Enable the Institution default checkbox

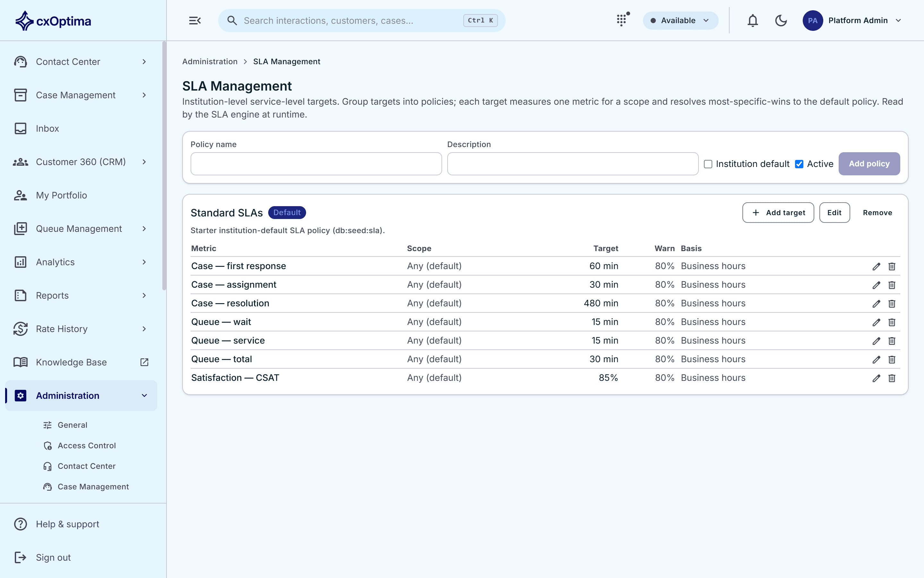point(708,164)
